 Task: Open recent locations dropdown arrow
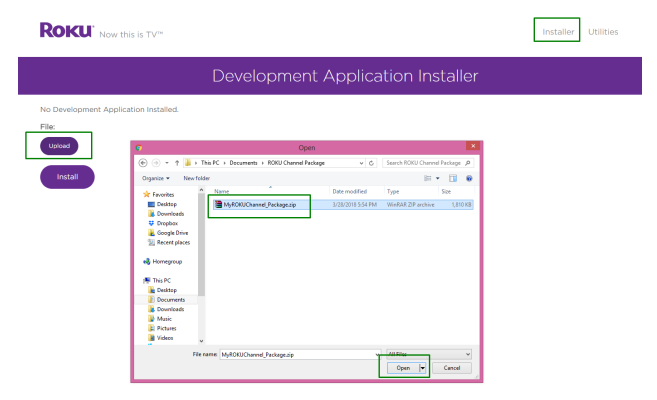[167, 163]
